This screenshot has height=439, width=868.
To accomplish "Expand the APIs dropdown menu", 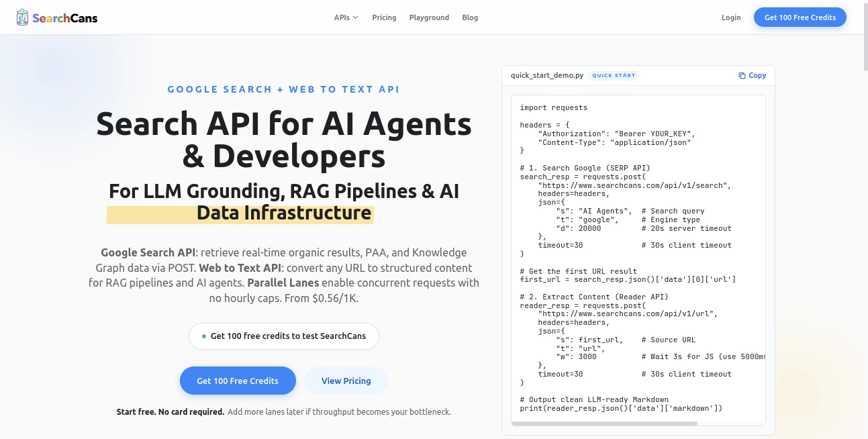I will [x=346, y=17].
